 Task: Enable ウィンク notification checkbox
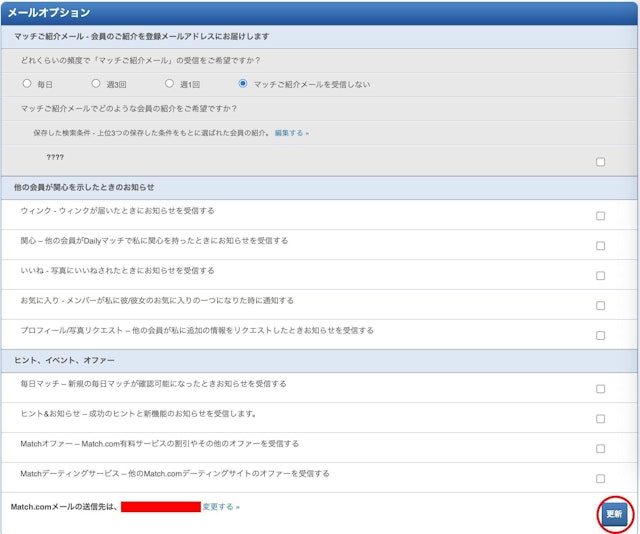(x=600, y=215)
